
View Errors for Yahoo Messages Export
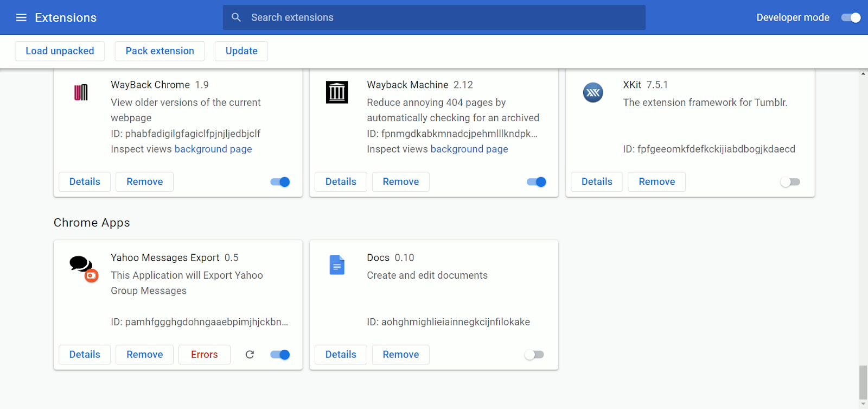coord(205,355)
